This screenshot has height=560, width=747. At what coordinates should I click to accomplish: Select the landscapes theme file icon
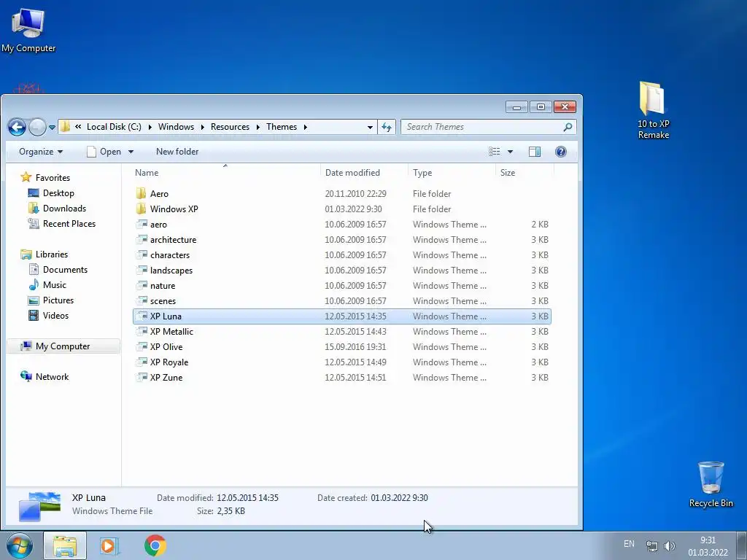[142, 270]
